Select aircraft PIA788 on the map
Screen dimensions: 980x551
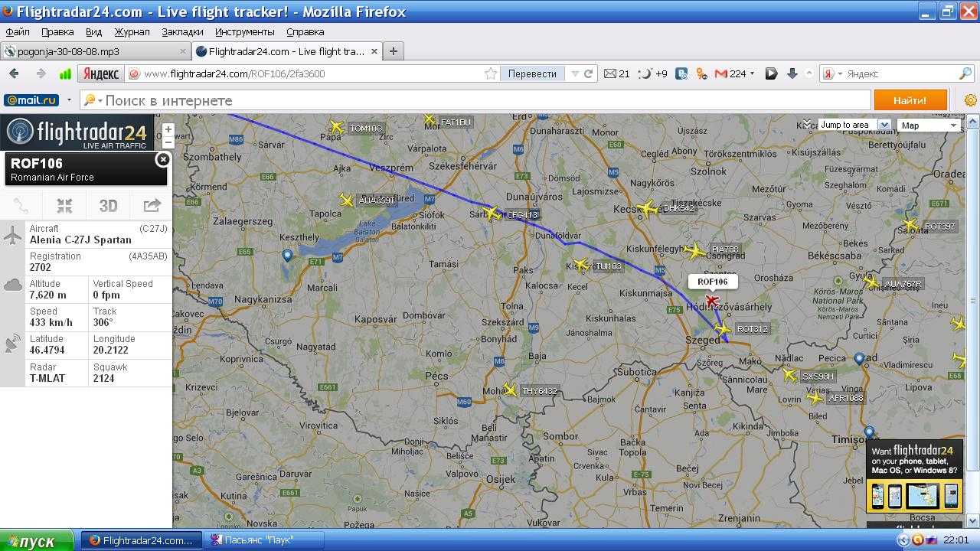click(x=695, y=249)
